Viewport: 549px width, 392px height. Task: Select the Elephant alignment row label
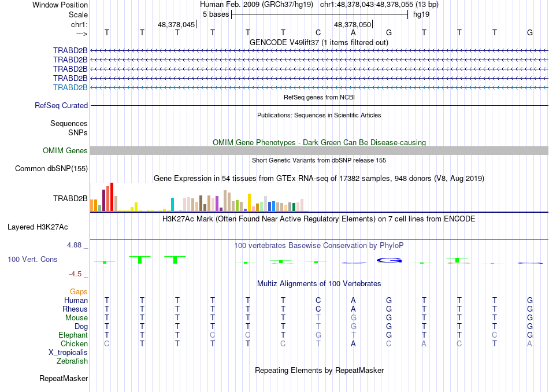tap(73, 335)
